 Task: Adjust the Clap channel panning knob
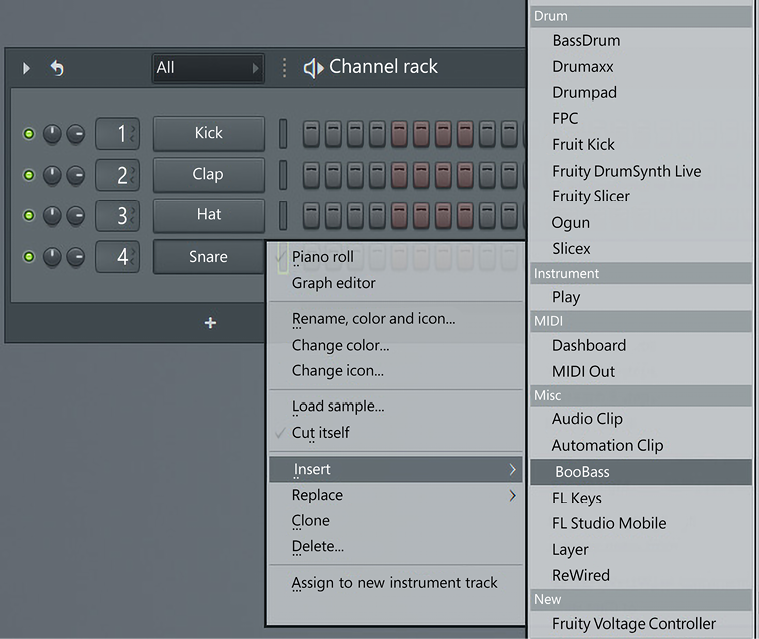coord(52,175)
